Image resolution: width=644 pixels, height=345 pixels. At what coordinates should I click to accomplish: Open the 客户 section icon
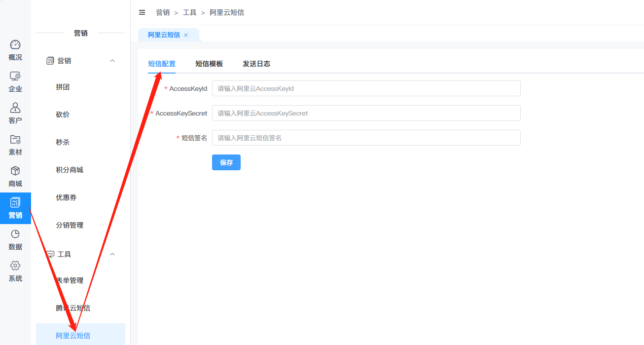15,108
